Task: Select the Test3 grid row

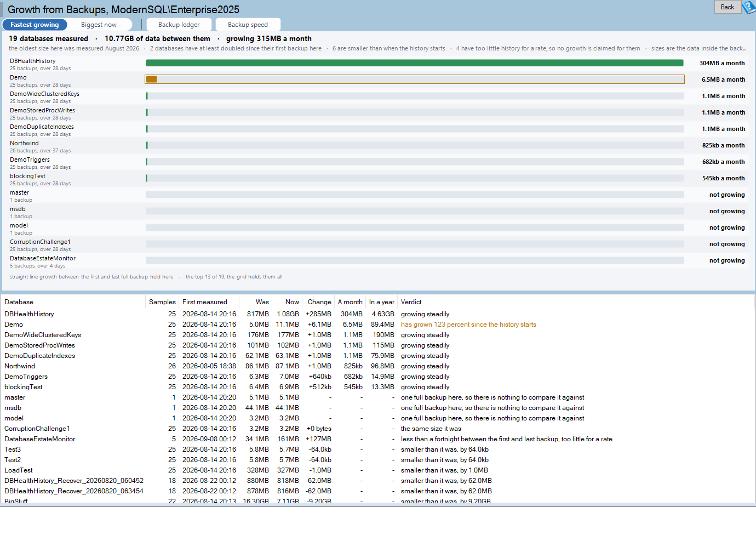Action: [378, 449]
